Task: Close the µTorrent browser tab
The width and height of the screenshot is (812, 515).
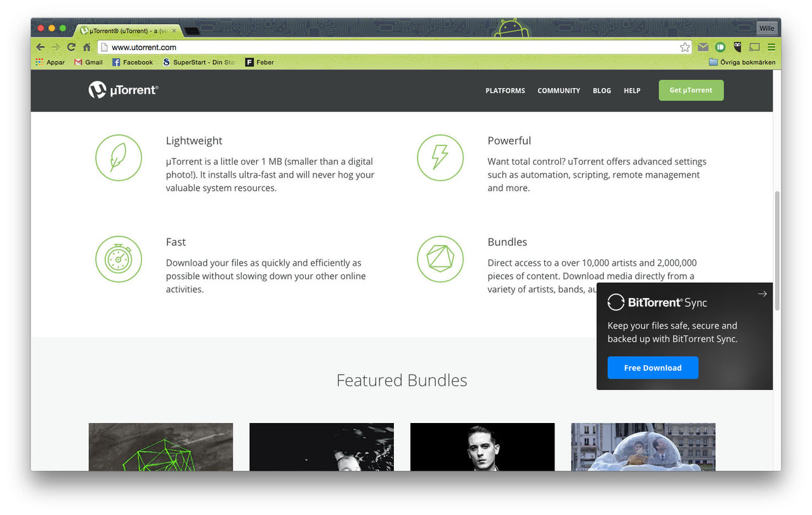Action: point(175,30)
